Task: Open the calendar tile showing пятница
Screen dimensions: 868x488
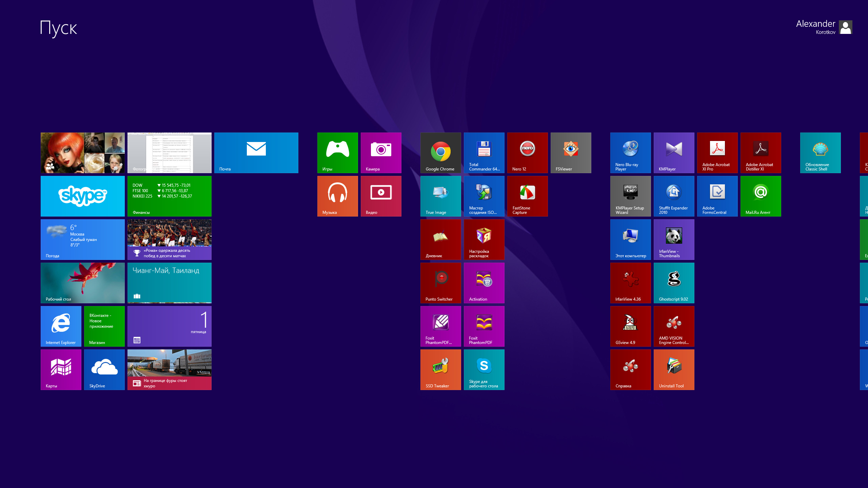Action: pyautogui.click(x=169, y=326)
